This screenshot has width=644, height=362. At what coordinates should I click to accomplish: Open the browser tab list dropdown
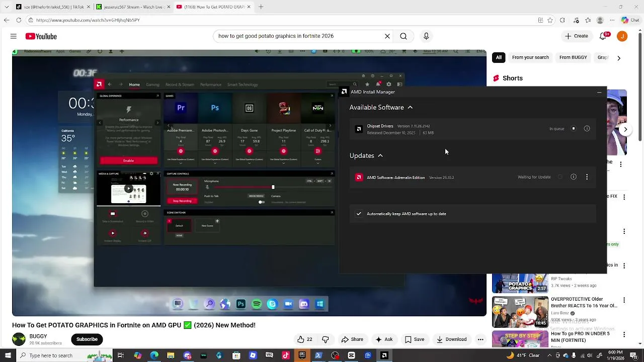6,7
